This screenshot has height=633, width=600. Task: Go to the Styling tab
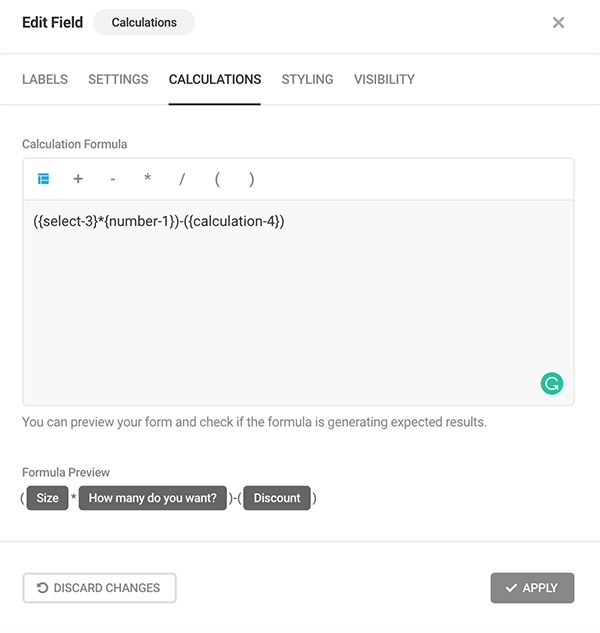307,79
